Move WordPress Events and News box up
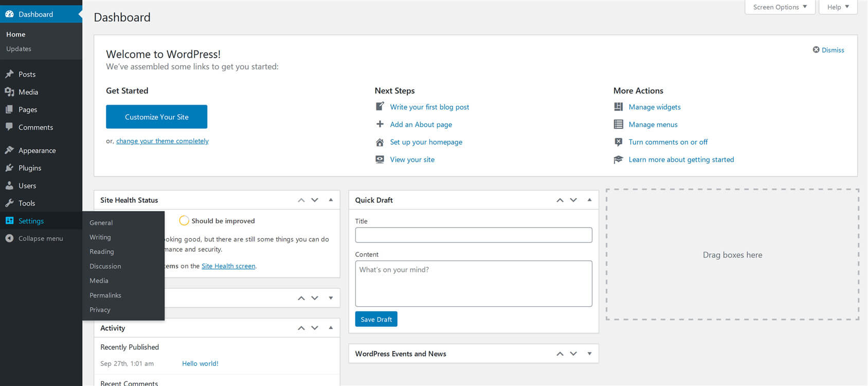This screenshot has width=868, height=386. pos(560,354)
